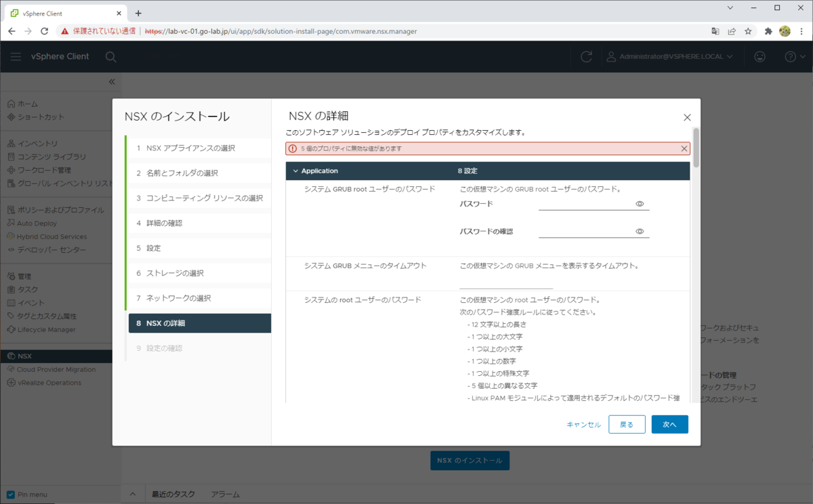Click the 次へ button
The width and height of the screenshot is (813, 504).
click(x=670, y=424)
